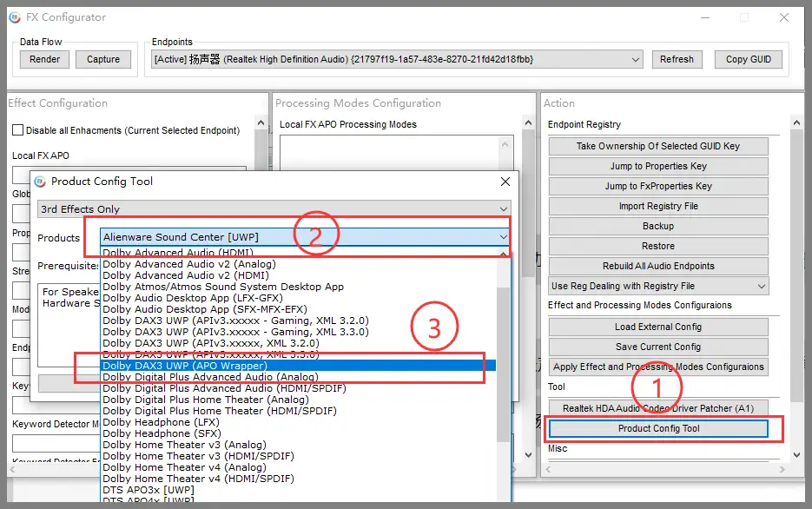Choose DAX3 UWP Gaming XML 3.3.0 entry
812x509 pixels.
pos(298,332)
